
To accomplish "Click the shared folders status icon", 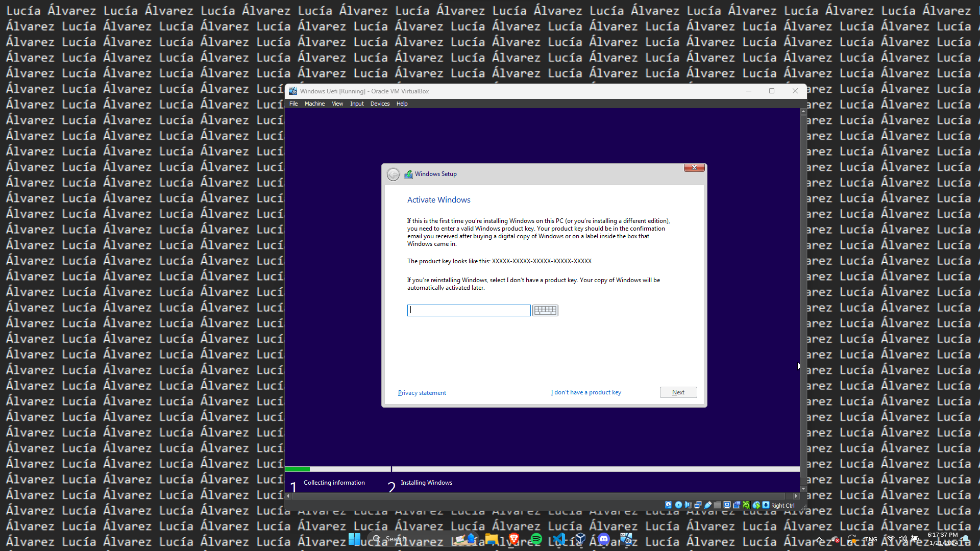I will coord(717,505).
